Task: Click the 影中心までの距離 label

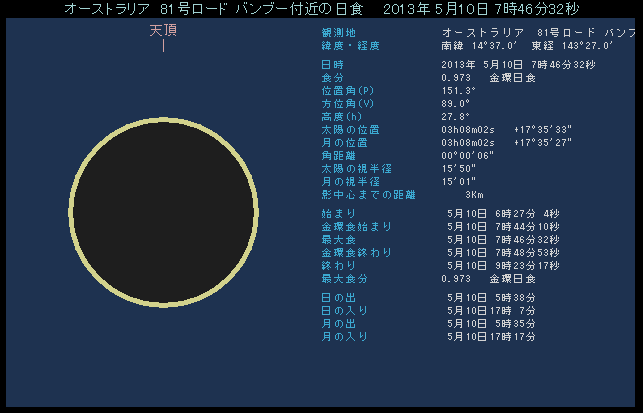Action: 353,194
